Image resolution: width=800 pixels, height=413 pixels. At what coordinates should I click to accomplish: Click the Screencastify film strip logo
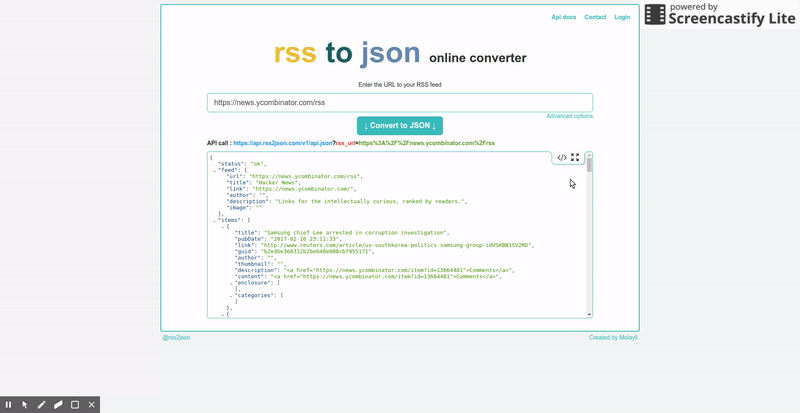pos(655,14)
